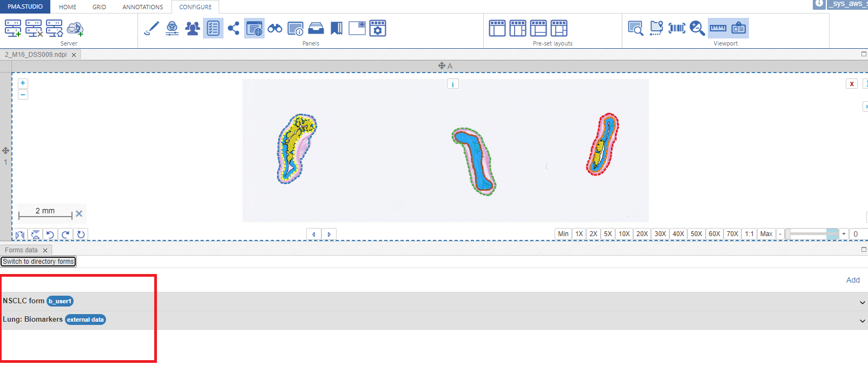
Task: Set magnification to 20X
Action: (x=642, y=234)
